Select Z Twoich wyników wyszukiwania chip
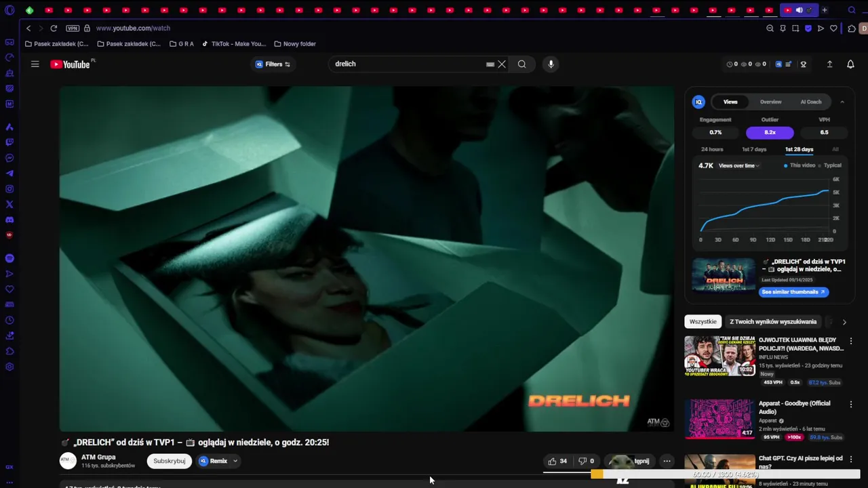Viewport: 868px width, 488px height. point(773,322)
